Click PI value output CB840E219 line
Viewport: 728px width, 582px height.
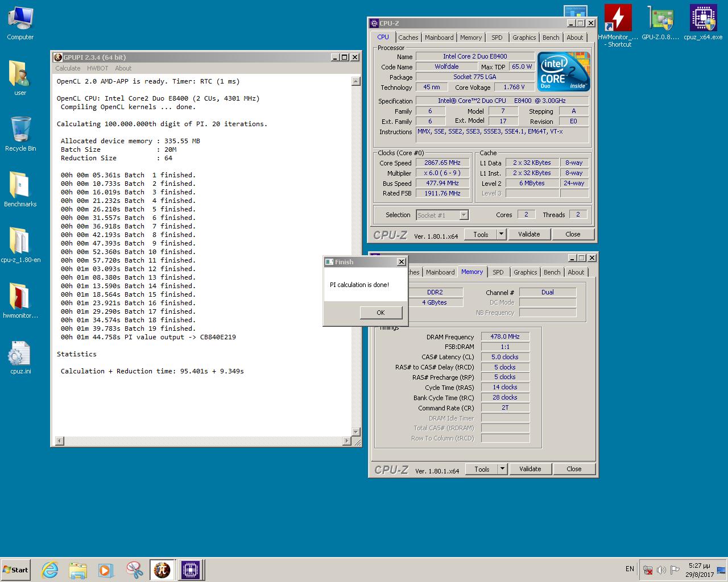click(148, 337)
